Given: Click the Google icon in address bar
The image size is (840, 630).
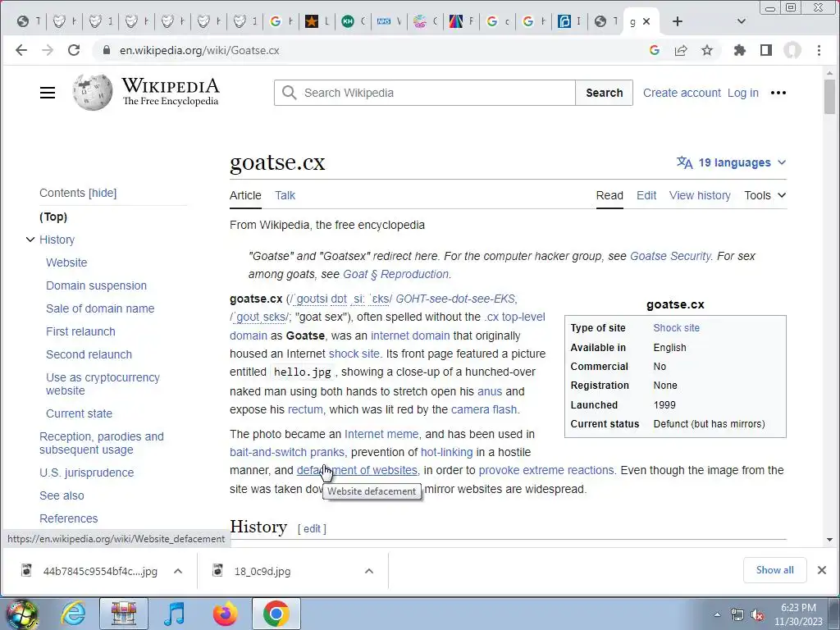Looking at the screenshot, I should tap(654, 50).
